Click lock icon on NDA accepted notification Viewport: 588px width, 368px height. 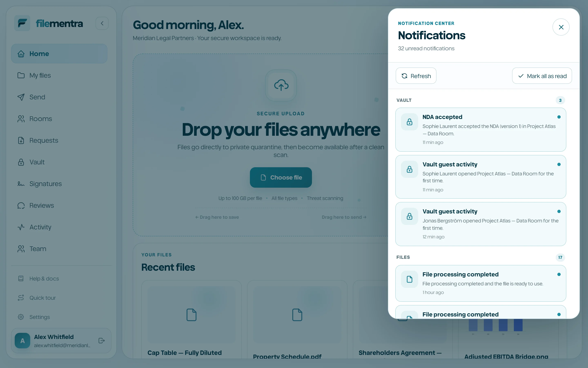pyautogui.click(x=409, y=122)
